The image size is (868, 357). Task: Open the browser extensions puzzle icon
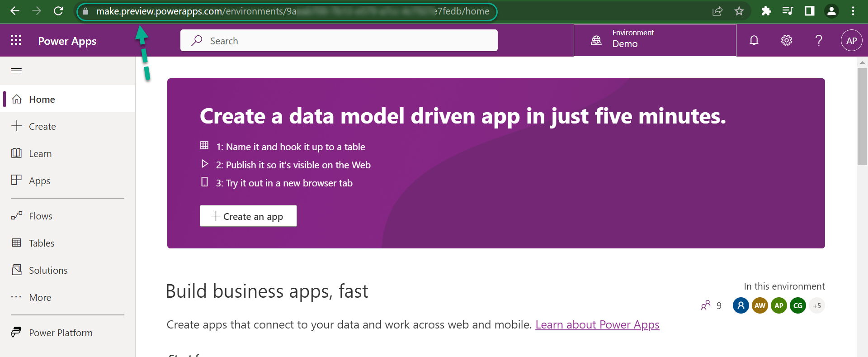[x=766, y=11]
